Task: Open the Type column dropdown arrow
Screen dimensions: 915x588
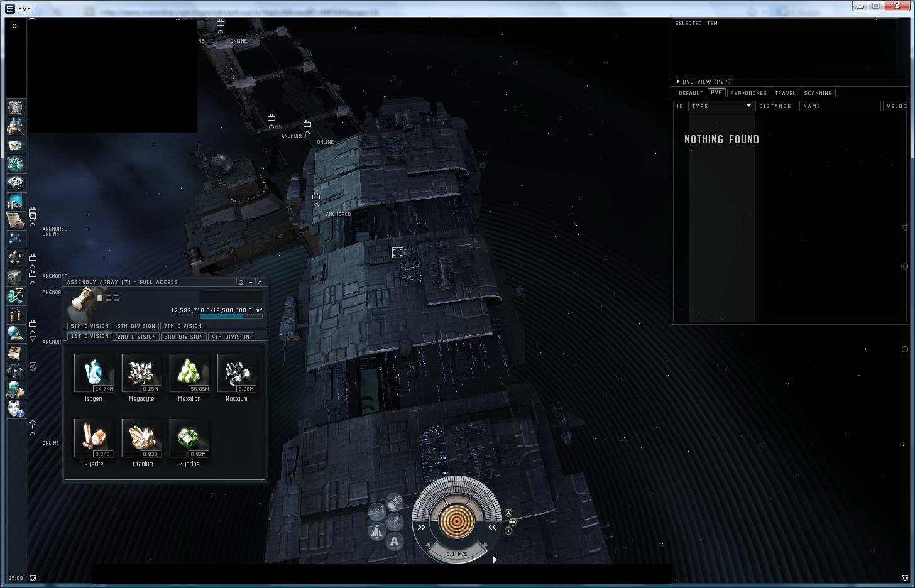Action: 748,106
